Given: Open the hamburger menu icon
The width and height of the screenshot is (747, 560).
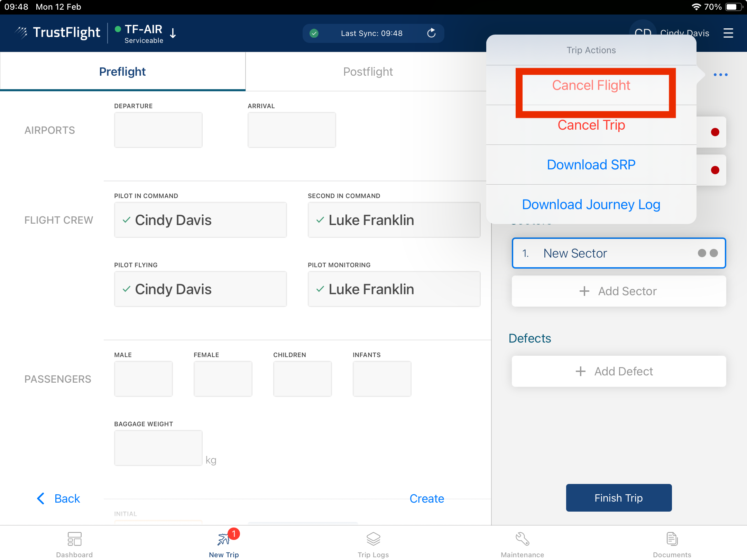Looking at the screenshot, I should [728, 33].
